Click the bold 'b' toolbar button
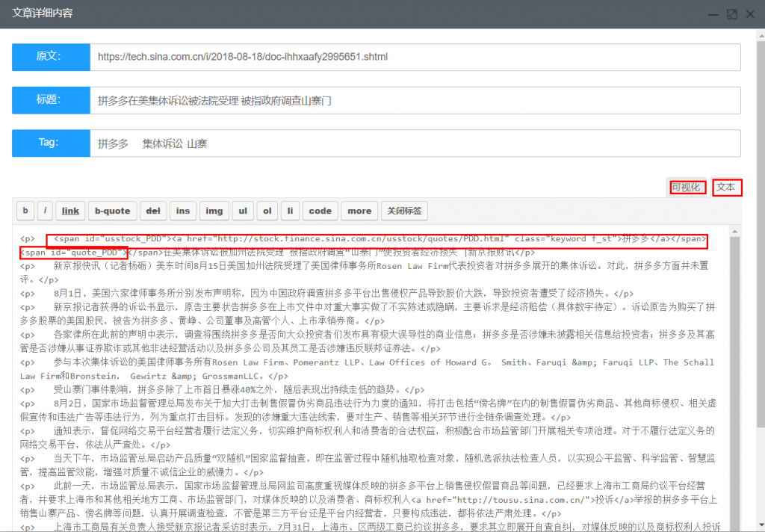Screen dimensions: 765x532 click(25, 211)
